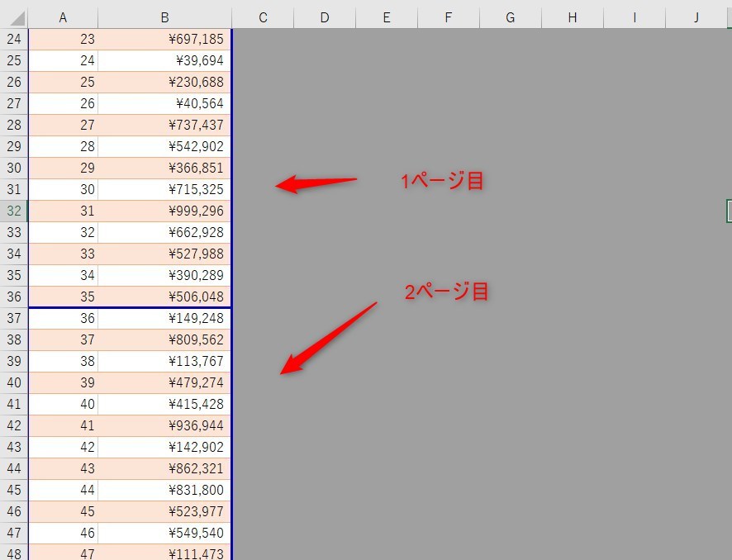
Task: Select row 41 header
Action: (14, 404)
